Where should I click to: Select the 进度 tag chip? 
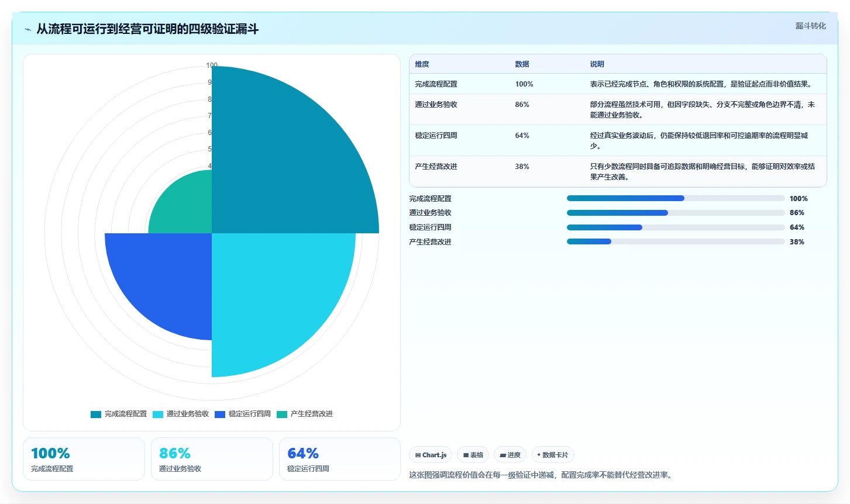(510, 455)
